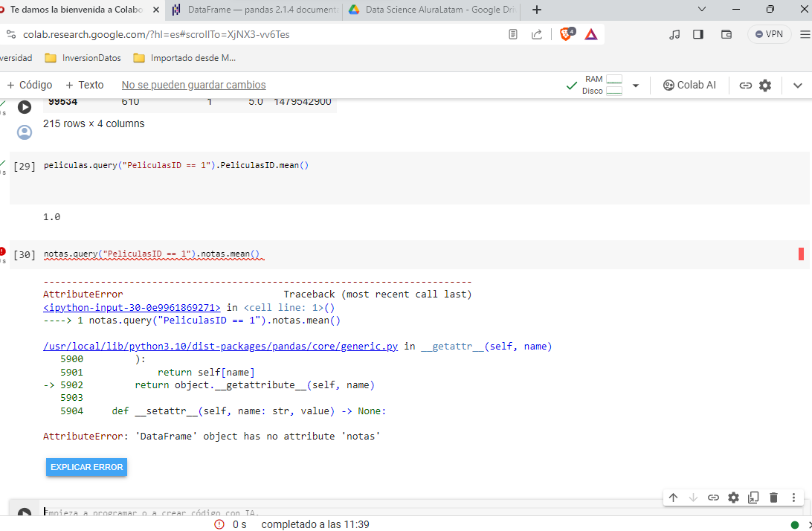Open the InversionDatos bookmarks folder
Image resolution: width=812 pixels, height=531 pixels.
pyautogui.click(x=83, y=58)
